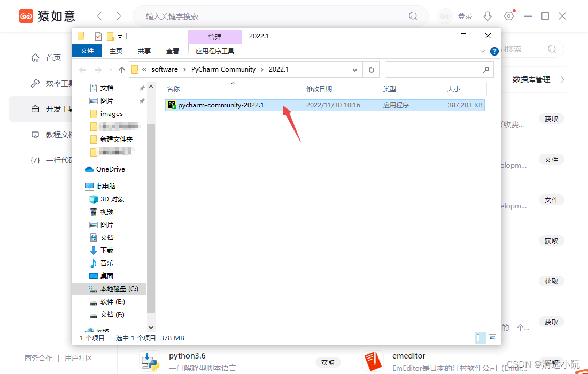The image size is (588, 374).
Task: Open the 桌面 folder in navigation pane
Action: click(107, 276)
